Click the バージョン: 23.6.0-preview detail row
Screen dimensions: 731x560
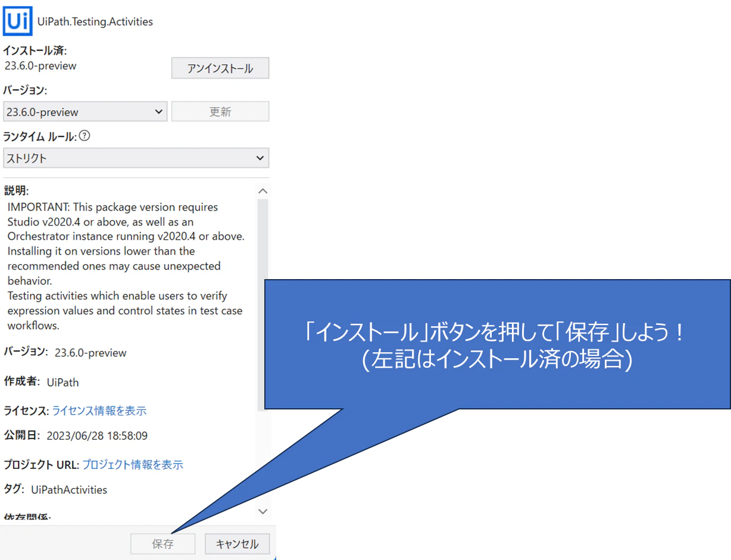[65, 352]
